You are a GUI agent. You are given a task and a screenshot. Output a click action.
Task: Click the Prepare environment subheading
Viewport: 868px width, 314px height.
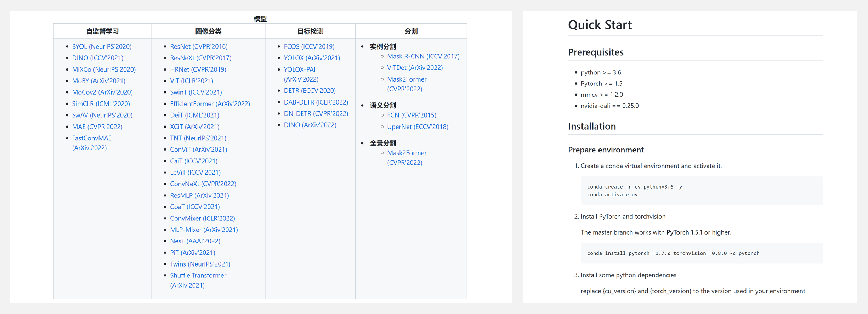606,150
